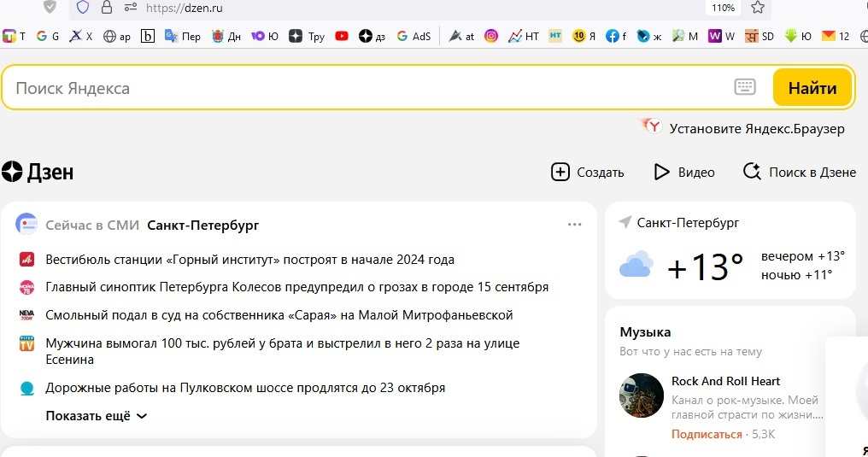This screenshot has height=457, width=868.
Task: Bookmark this page with the star icon
Action: 757,7
